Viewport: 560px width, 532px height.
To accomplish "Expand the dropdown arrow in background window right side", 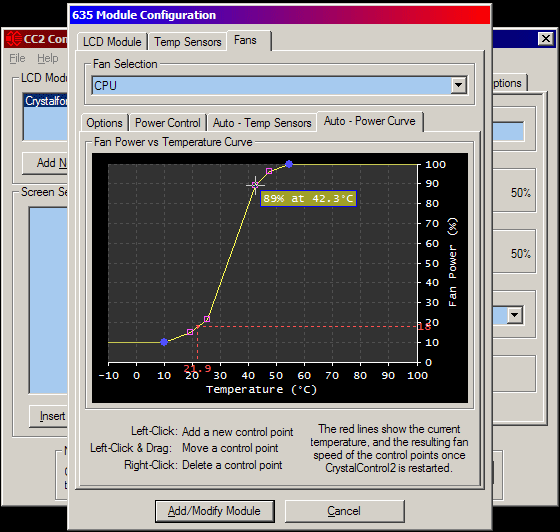I will pos(515,315).
